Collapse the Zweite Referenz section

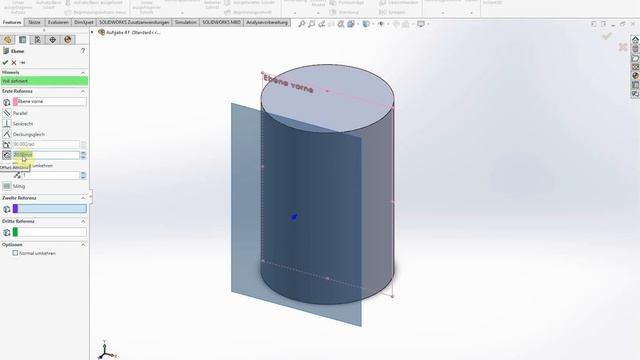point(83,198)
